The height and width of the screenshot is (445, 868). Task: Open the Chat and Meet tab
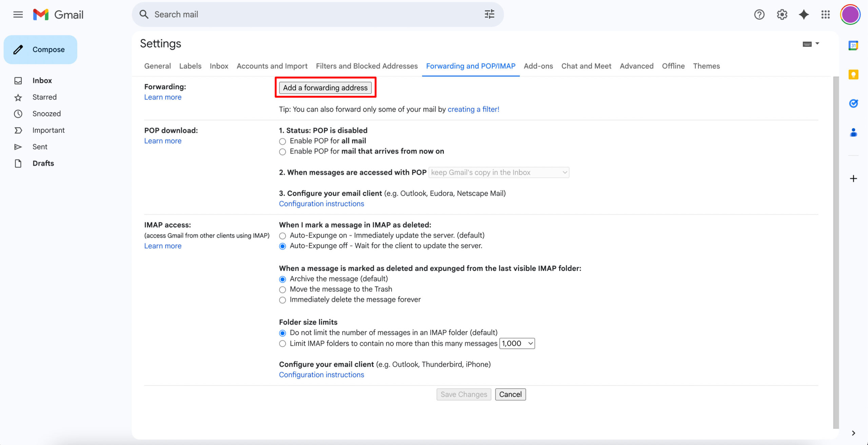[x=586, y=66]
